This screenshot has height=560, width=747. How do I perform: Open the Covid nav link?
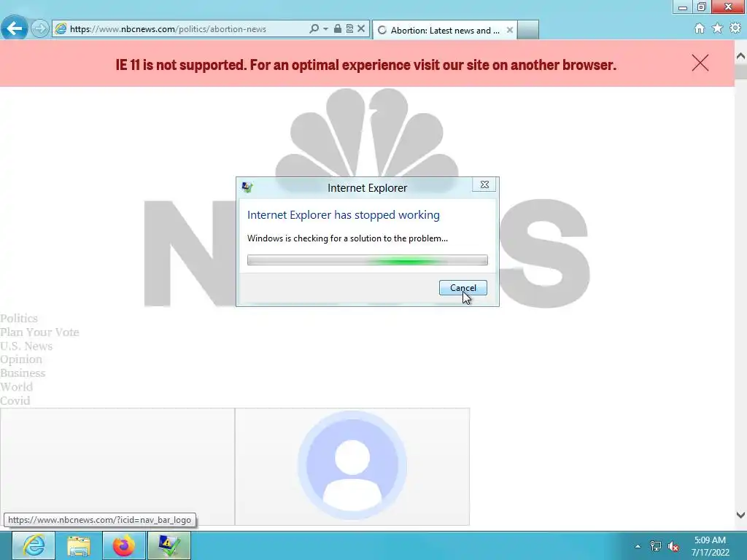(x=15, y=401)
